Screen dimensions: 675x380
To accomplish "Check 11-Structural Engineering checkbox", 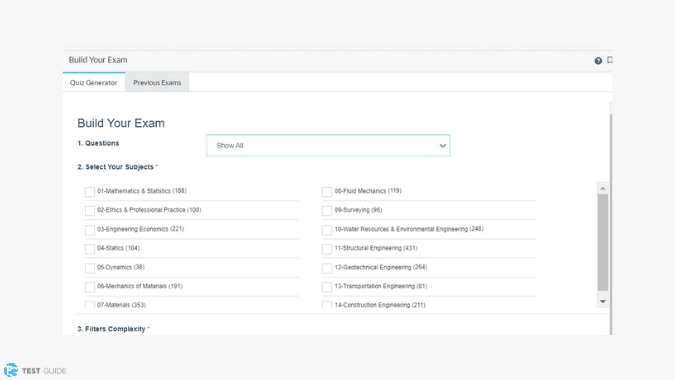I will click(327, 249).
